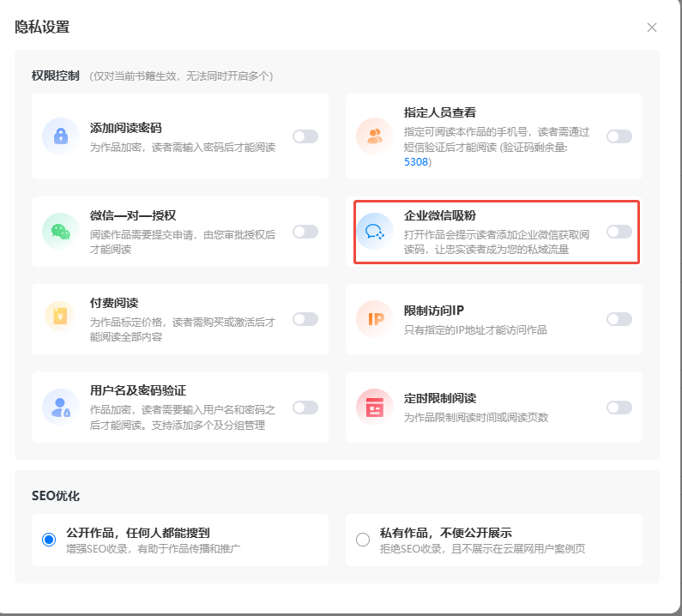This screenshot has height=616, width=682.
Task: Click the padlock icon for 添加阅读密码
Action: 60,136
